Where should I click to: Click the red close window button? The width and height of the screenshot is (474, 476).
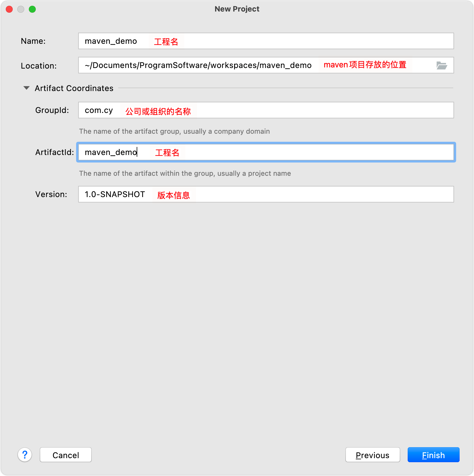(x=9, y=9)
